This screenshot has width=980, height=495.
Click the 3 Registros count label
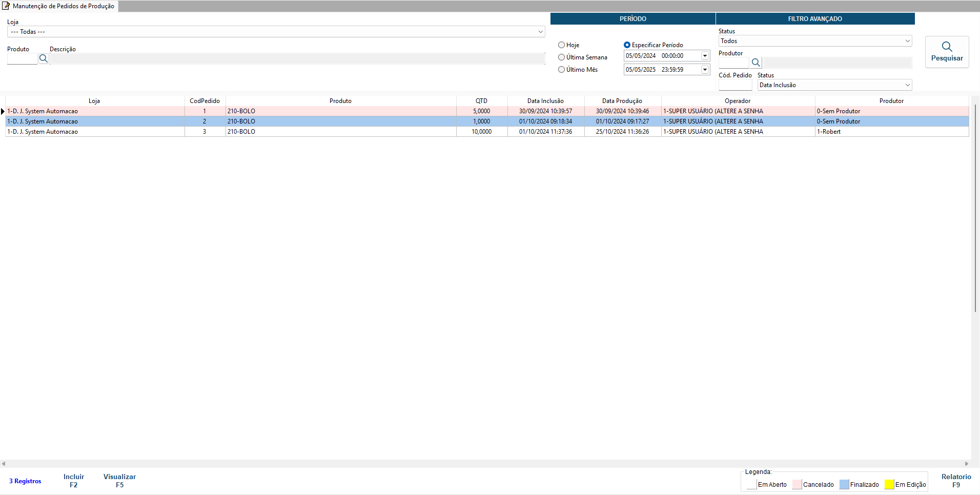(25, 481)
